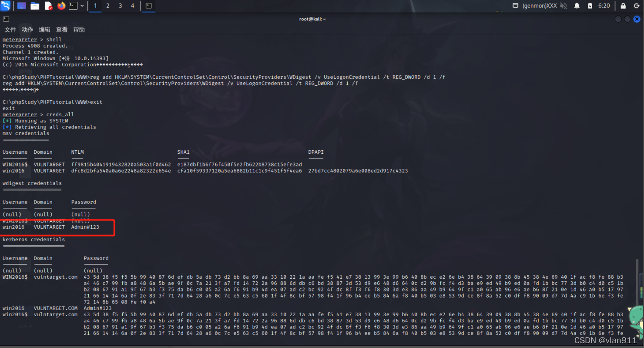
Task: Click the show desktop panel icon
Action: 21,6
